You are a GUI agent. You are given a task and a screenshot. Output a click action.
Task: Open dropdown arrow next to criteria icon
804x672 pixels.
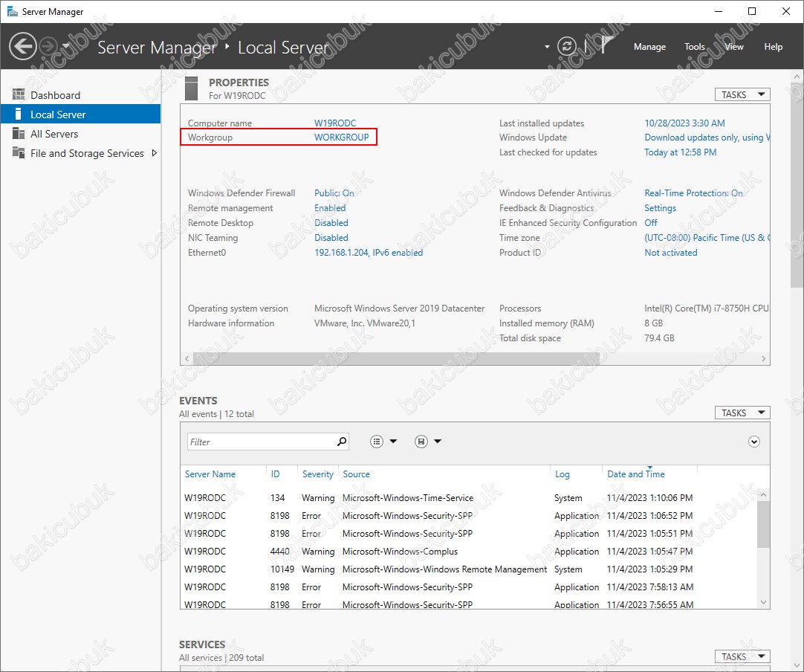pos(393,441)
